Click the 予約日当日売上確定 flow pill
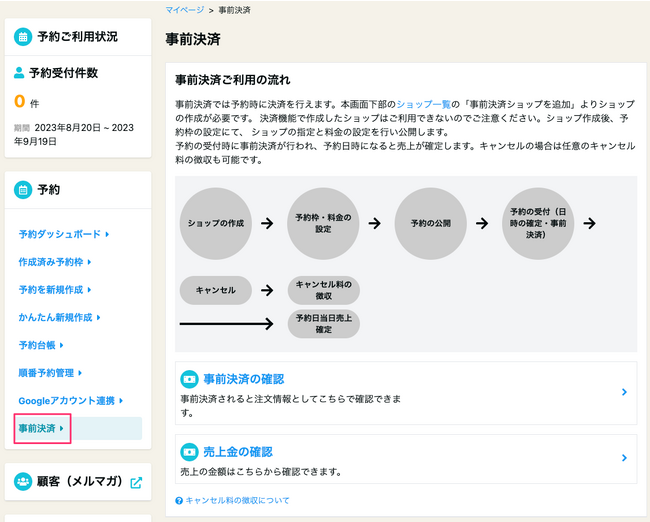 point(323,324)
